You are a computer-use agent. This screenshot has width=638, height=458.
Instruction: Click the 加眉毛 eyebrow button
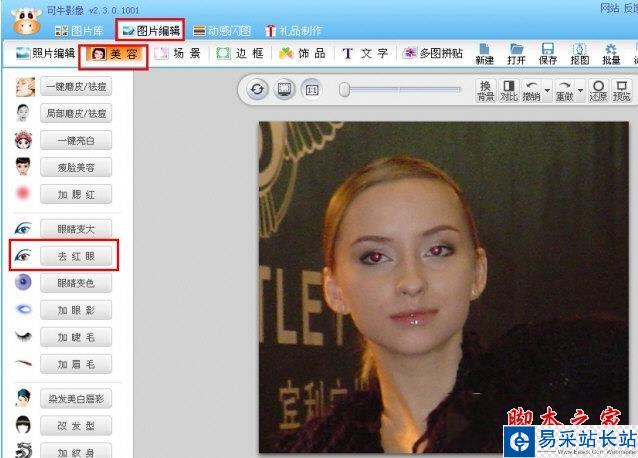[76, 364]
